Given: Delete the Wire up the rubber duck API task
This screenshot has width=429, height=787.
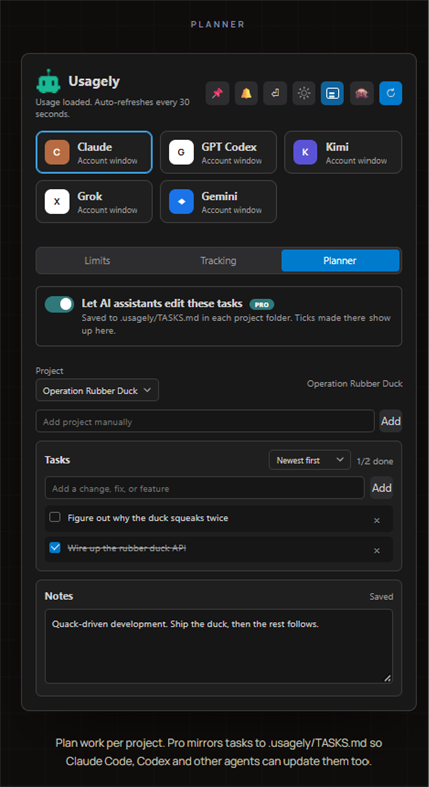Looking at the screenshot, I should pos(377,551).
